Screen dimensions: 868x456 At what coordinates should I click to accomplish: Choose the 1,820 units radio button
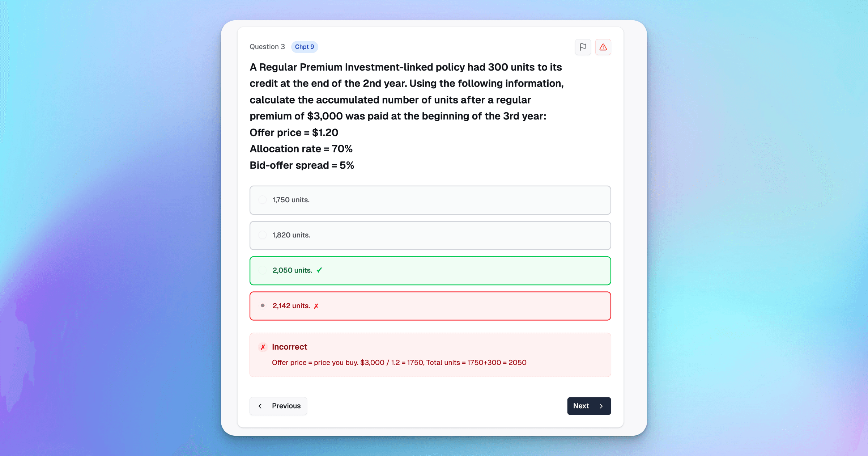point(263,235)
